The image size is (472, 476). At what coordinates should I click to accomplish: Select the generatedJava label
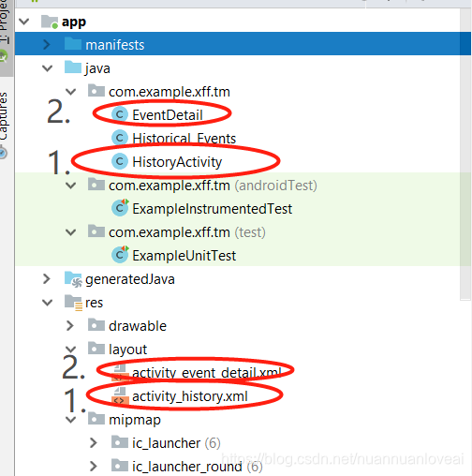pos(130,279)
